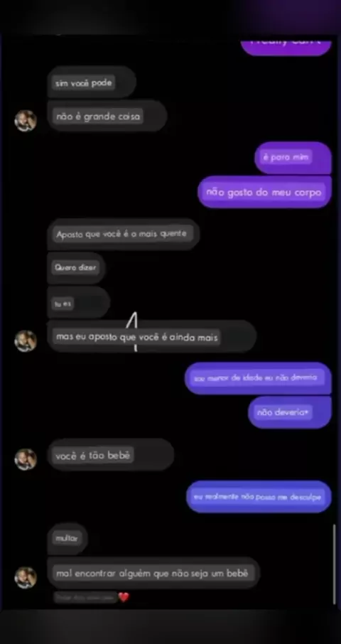Select the "Aposto que você é a mais quente" bubble
341x644 pixels.
pyautogui.click(x=124, y=235)
